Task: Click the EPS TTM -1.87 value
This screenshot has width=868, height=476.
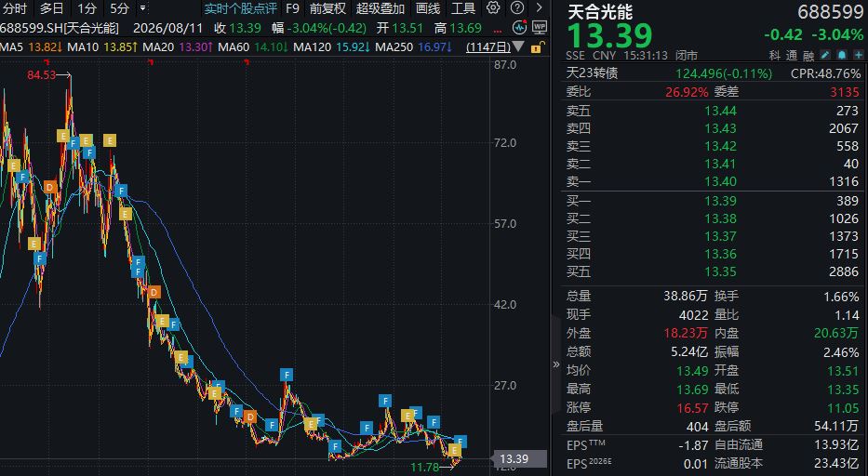Action: (x=693, y=445)
